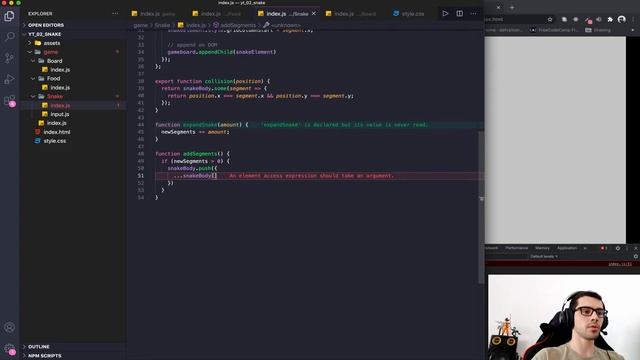Open index.js under the Board folder
Screen dimensions: 640x360
point(60,70)
